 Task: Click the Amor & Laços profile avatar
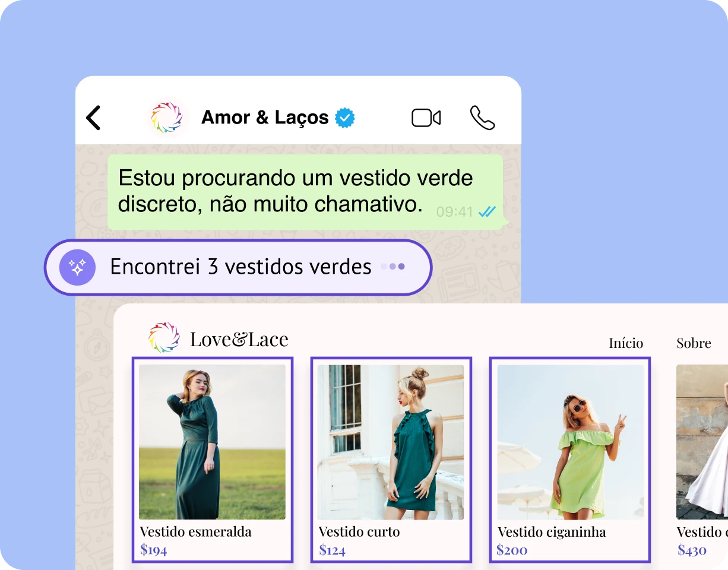pos(166,117)
